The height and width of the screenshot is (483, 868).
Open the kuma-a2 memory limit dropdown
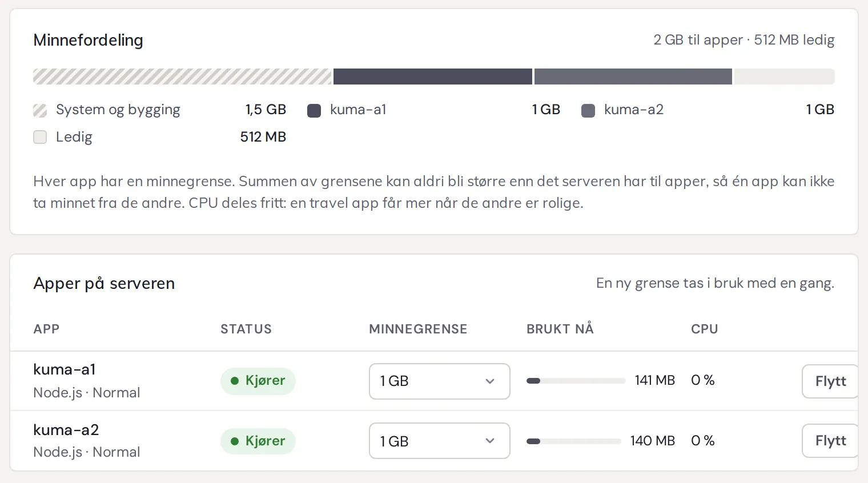tap(440, 441)
